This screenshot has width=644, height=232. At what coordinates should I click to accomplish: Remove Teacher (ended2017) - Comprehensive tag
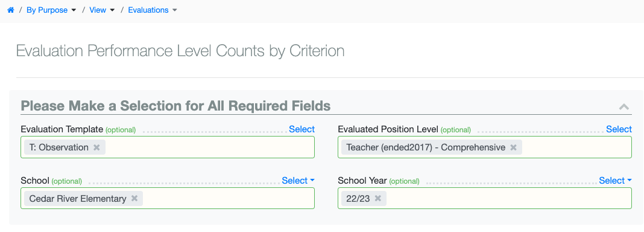tap(513, 147)
